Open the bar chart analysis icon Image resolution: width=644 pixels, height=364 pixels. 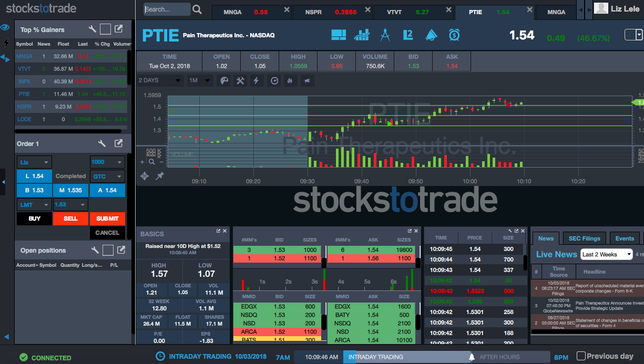pyautogui.click(x=362, y=35)
